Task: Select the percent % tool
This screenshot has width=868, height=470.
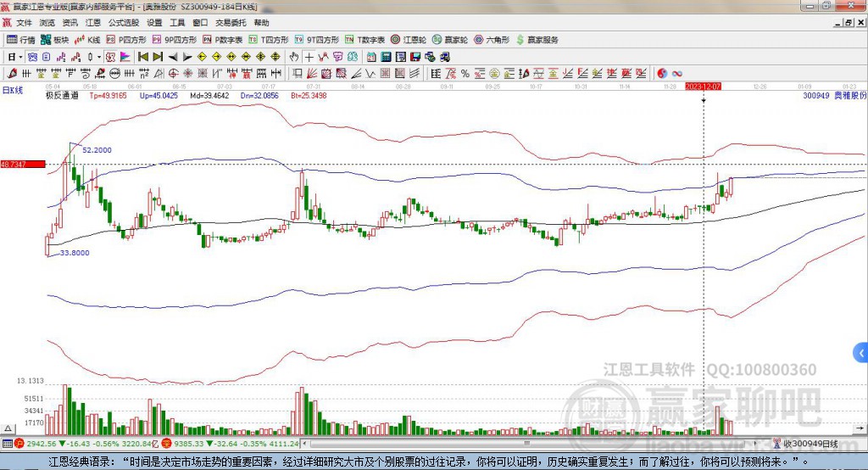Action: pos(465,73)
